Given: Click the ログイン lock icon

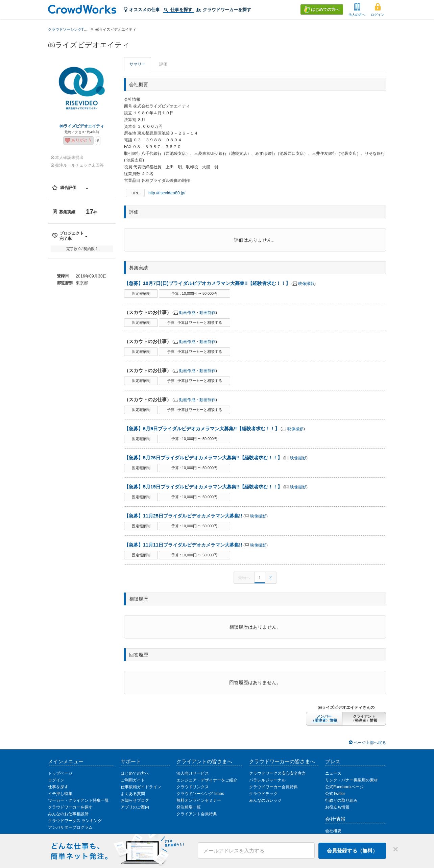Looking at the screenshot, I should pos(378,7).
